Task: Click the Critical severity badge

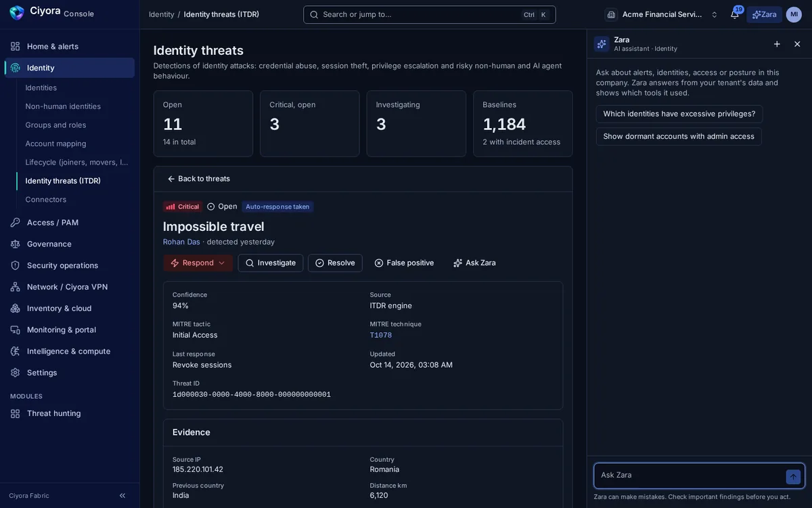Action: 183,207
